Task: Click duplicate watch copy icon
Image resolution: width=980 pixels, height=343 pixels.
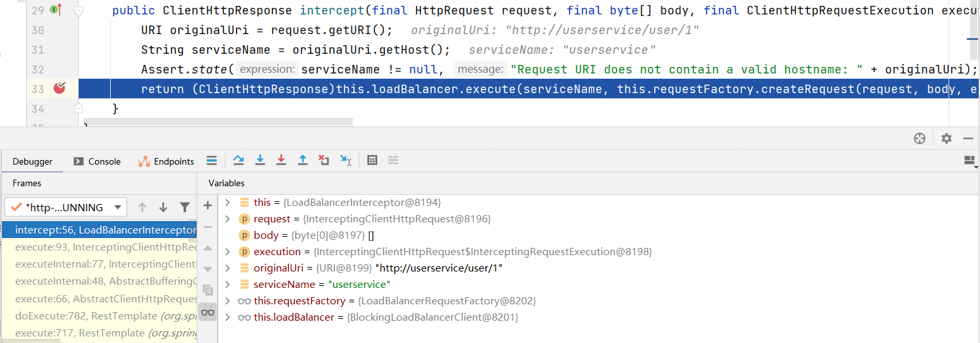Action: [x=208, y=290]
